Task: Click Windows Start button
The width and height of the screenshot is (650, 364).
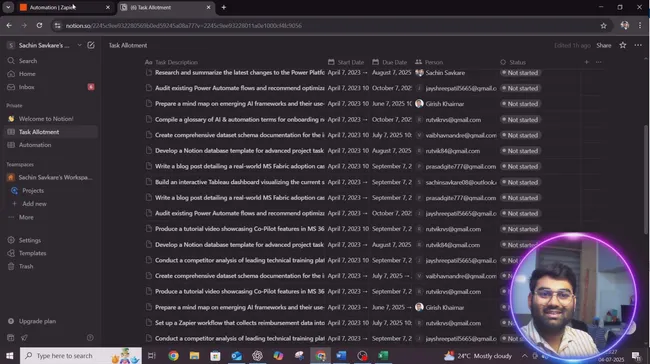Action: (x=10, y=356)
